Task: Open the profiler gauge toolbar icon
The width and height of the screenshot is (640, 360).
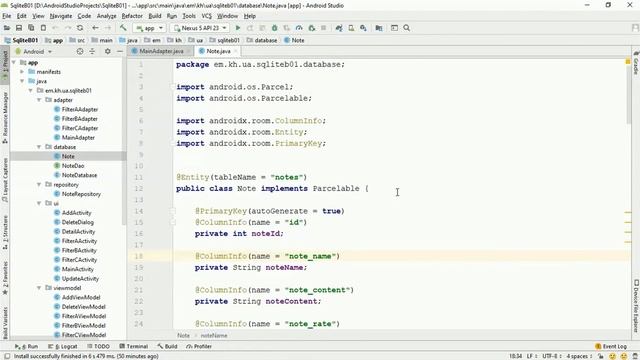Action: [299, 28]
